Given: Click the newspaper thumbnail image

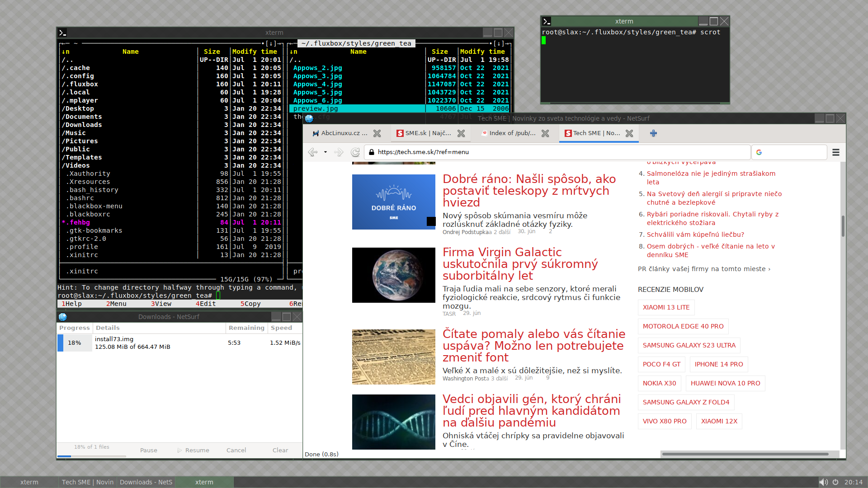Looking at the screenshot, I should (394, 357).
